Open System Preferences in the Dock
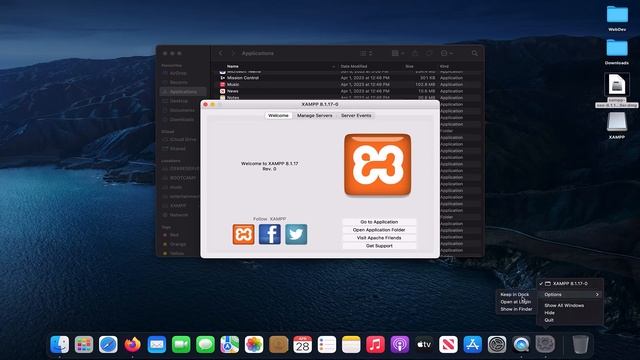Image resolution: width=640 pixels, height=360 pixels. (497, 345)
